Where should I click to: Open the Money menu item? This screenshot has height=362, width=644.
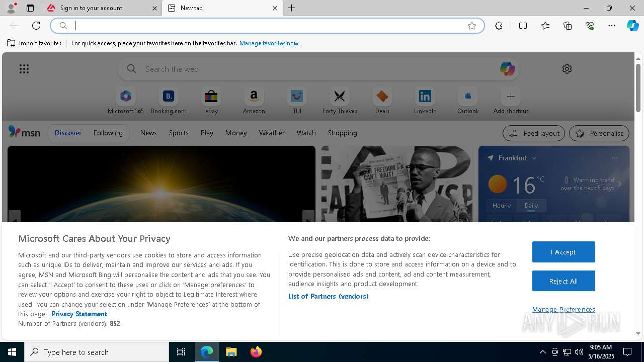[x=236, y=133]
